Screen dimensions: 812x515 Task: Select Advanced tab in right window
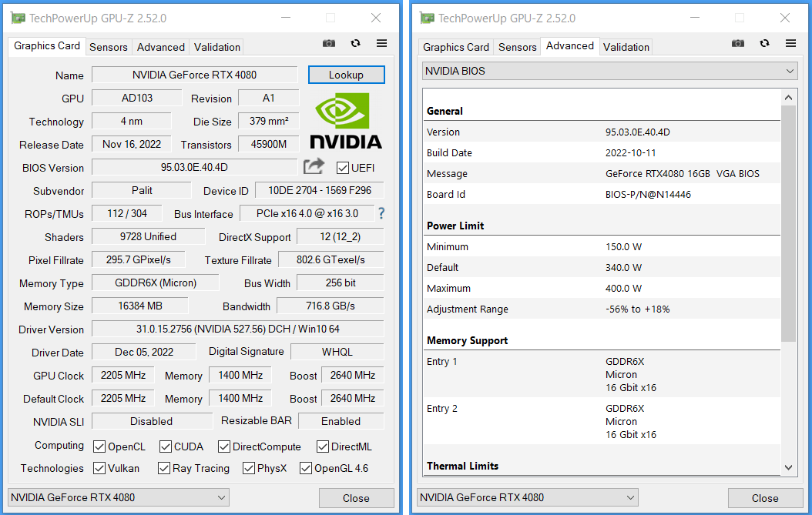[569, 46]
